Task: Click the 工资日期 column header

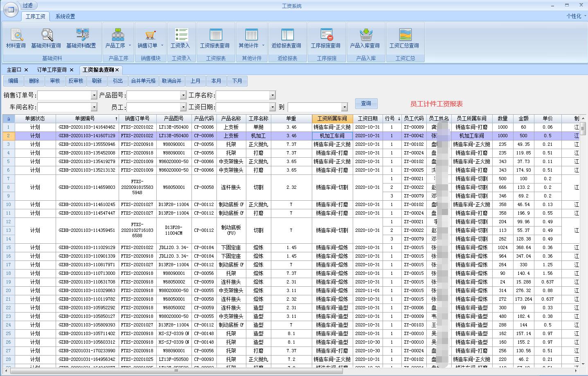Action: (367, 118)
